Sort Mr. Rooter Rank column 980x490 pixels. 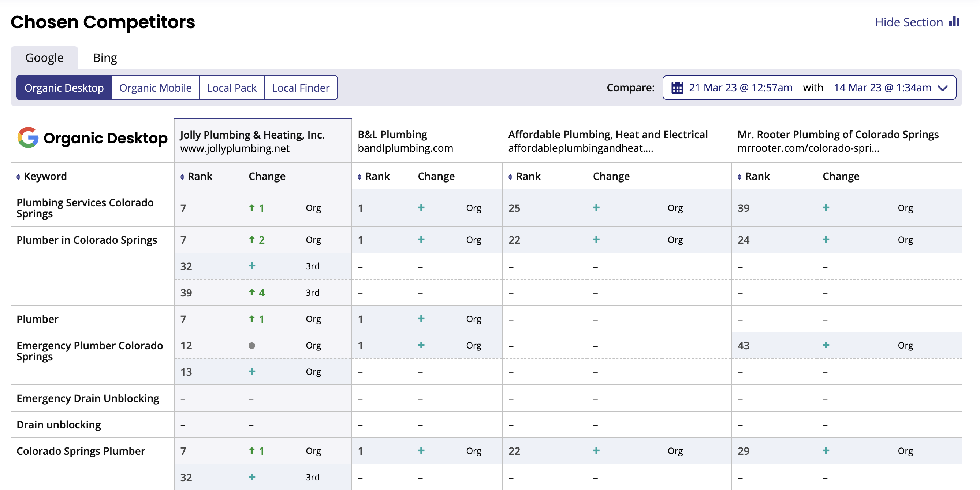739,177
